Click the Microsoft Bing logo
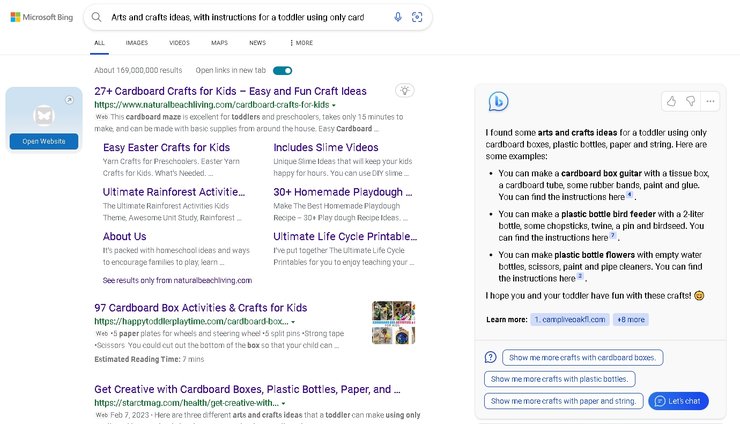This screenshot has width=740, height=424. (x=42, y=17)
